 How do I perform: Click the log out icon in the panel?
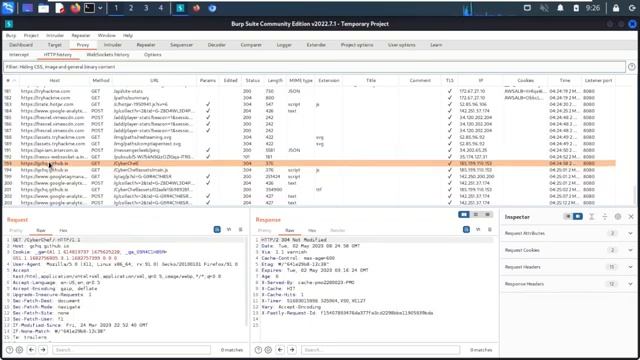632,8
